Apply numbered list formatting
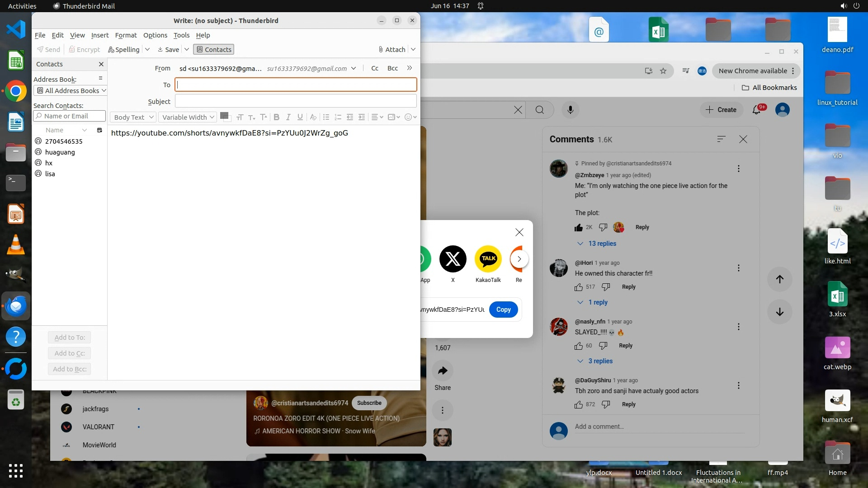Viewport: 868px width, 488px height. 338,117
